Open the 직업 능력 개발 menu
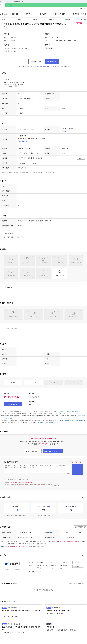 [x=60, y=14]
